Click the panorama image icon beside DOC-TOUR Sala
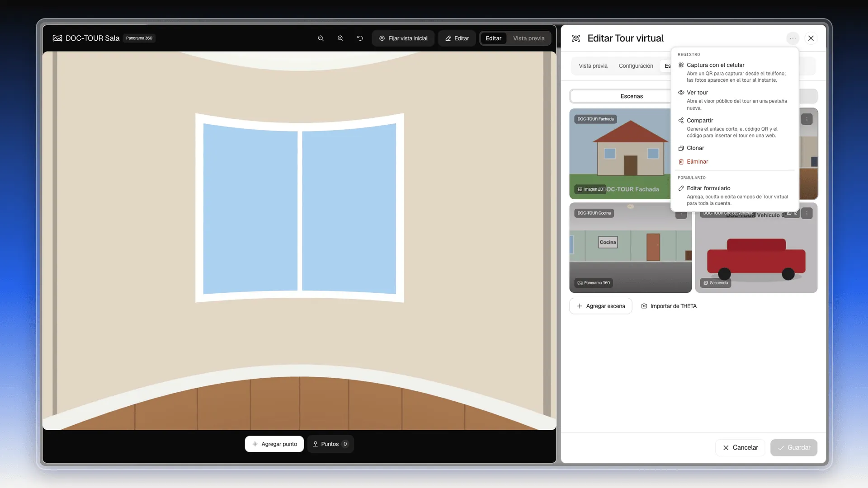Image resolution: width=868 pixels, height=488 pixels. click(57, 38)
